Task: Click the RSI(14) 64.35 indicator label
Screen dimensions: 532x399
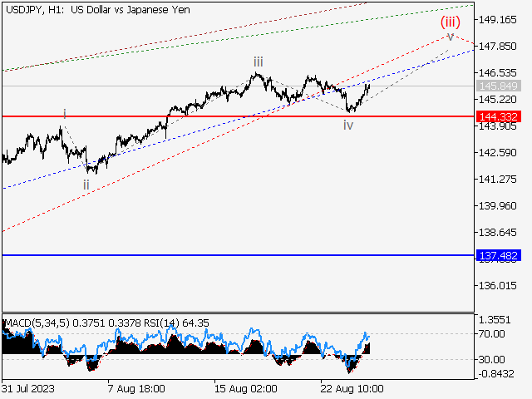Action: [176, 323]
